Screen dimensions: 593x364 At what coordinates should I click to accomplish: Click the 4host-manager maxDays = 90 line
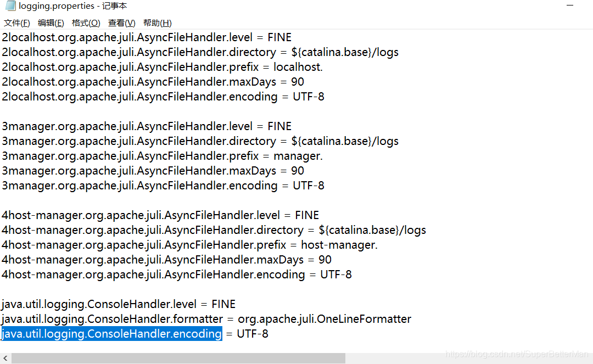[166, 260]
